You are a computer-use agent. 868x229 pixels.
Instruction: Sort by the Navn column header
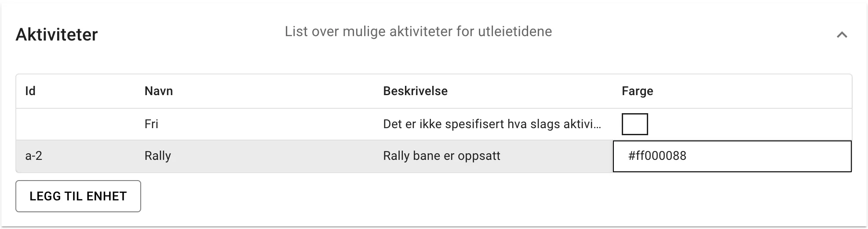point(159,91)
